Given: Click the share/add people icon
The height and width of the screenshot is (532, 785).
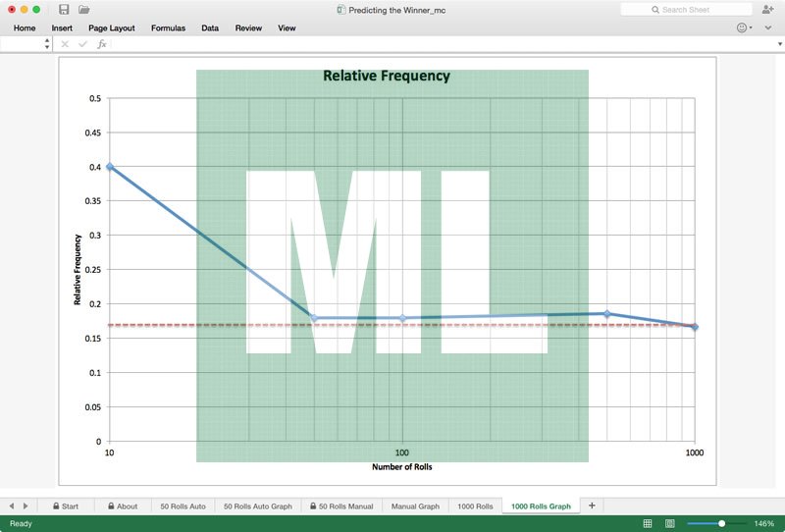Looking at the screenshot, I should (767, 9).
